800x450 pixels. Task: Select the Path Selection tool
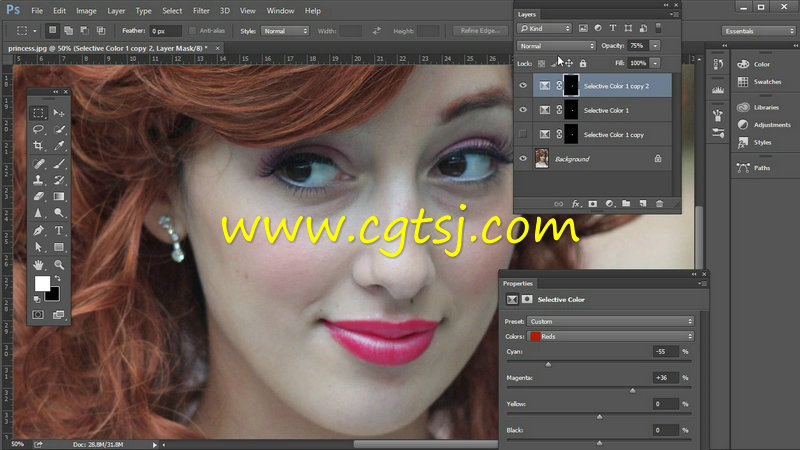coord(38,247)
